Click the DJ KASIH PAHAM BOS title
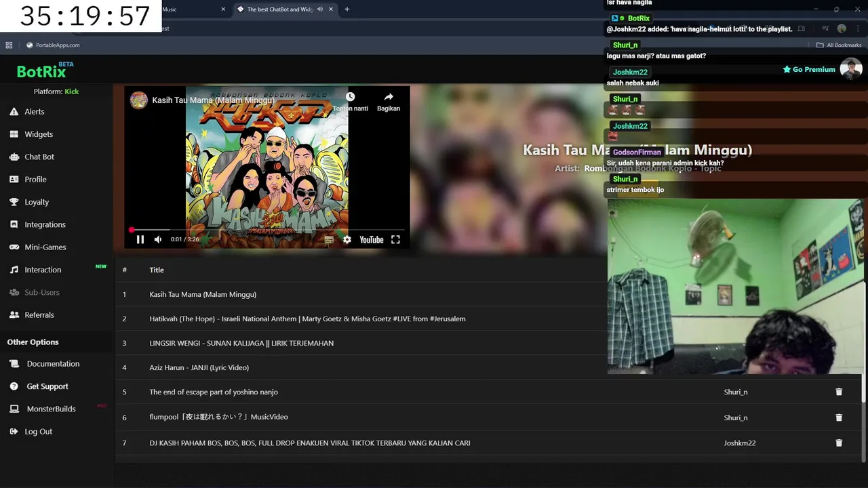The width and height of the screenshot is (868, 488). (310, 443)
